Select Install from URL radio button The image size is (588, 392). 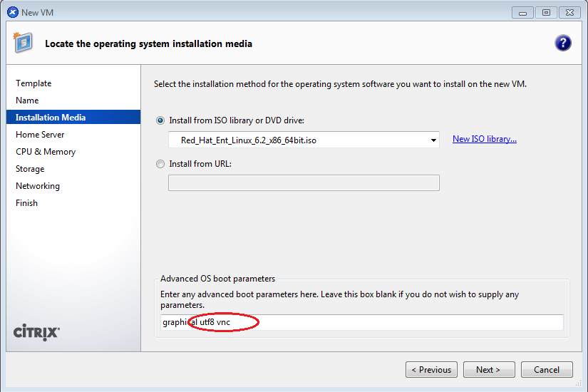[x=160, y=164]
